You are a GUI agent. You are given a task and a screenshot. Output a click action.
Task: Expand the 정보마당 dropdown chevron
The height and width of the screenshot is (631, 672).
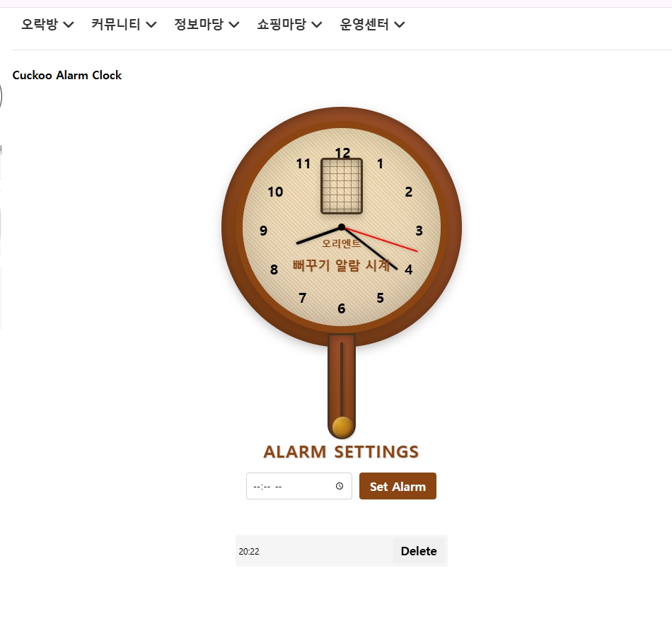tap(234, 25)
